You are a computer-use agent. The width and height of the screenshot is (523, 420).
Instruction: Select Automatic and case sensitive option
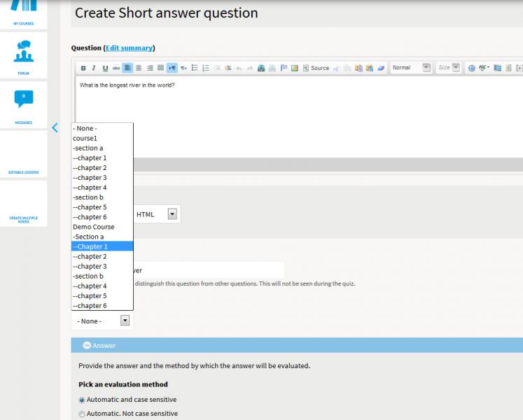pos(82,400)
